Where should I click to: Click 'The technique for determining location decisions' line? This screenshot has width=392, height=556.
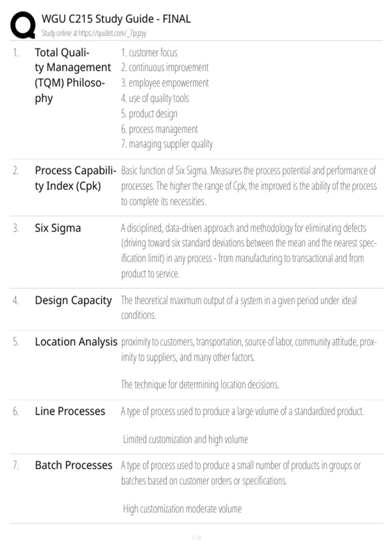click(x=200, y=384)
